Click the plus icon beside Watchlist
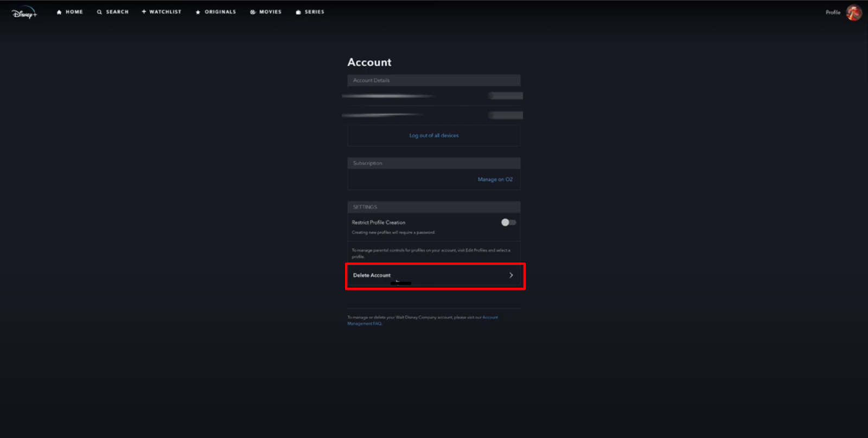The image size is (868, 438). click(144, 11)
